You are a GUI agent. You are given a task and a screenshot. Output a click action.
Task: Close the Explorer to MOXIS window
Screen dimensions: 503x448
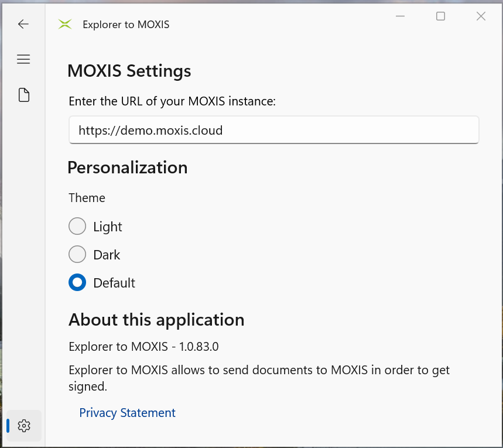click(481, 16)
